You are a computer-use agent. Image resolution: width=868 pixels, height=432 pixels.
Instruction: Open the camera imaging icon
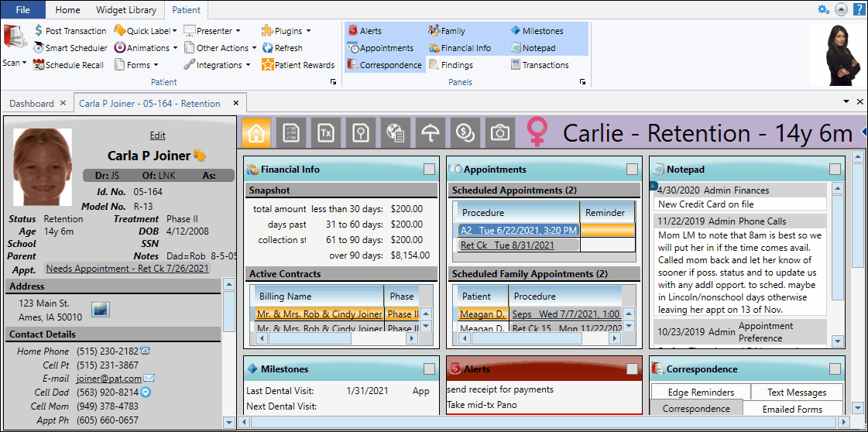coord(500,132)
